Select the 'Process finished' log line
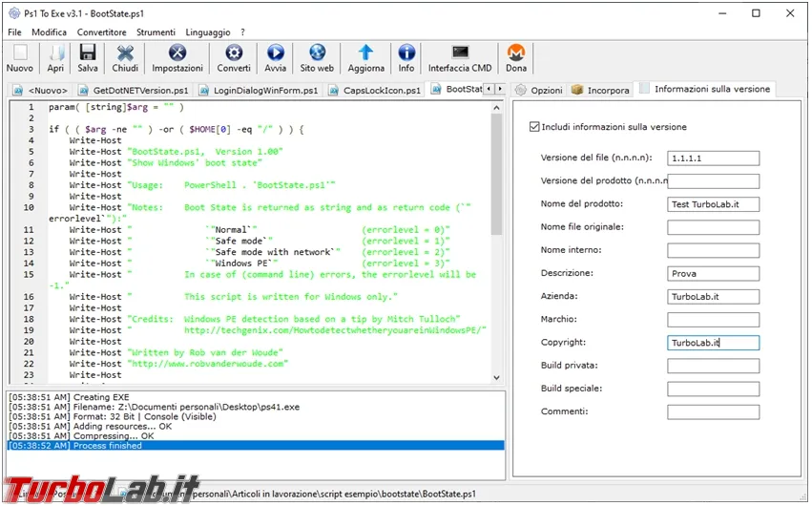The image size is (812, 506). tap(256, 446)
